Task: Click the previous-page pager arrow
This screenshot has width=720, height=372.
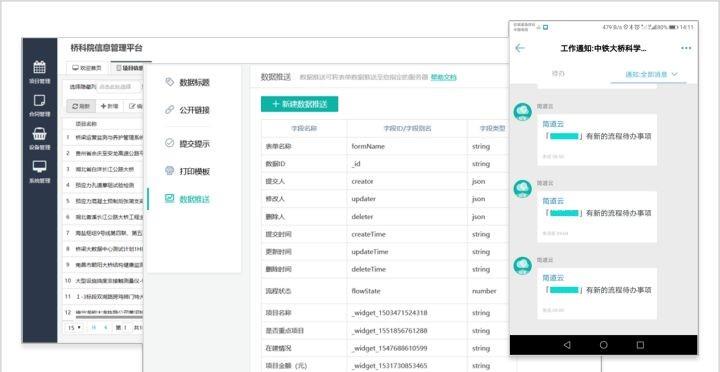Action: click(105, 328)
